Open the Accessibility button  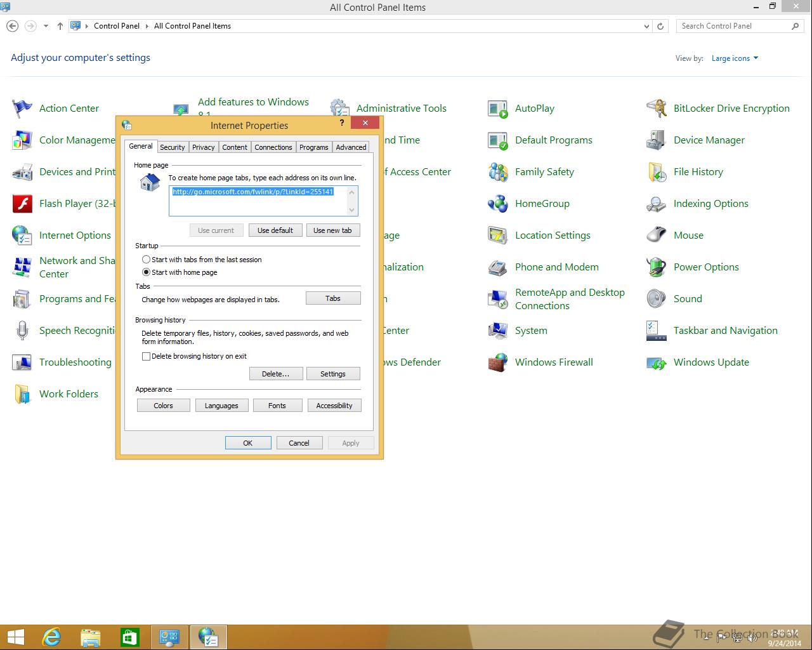click(334, 406)
